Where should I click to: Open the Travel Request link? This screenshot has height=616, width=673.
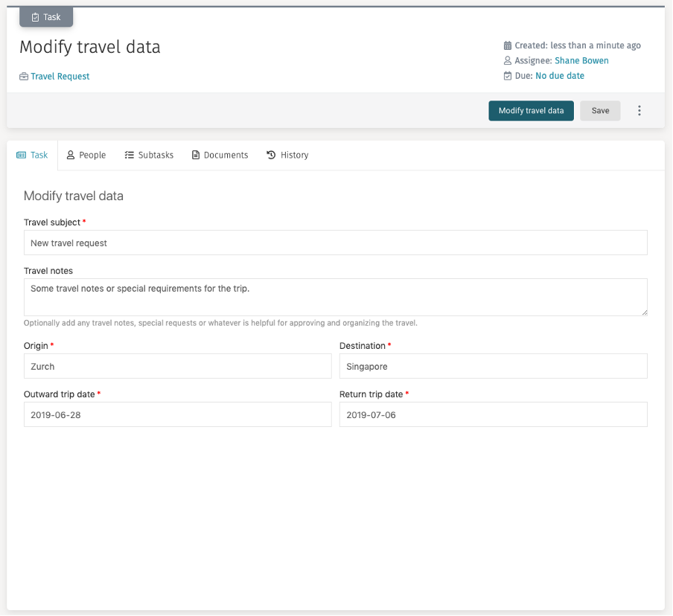point(60,76)
